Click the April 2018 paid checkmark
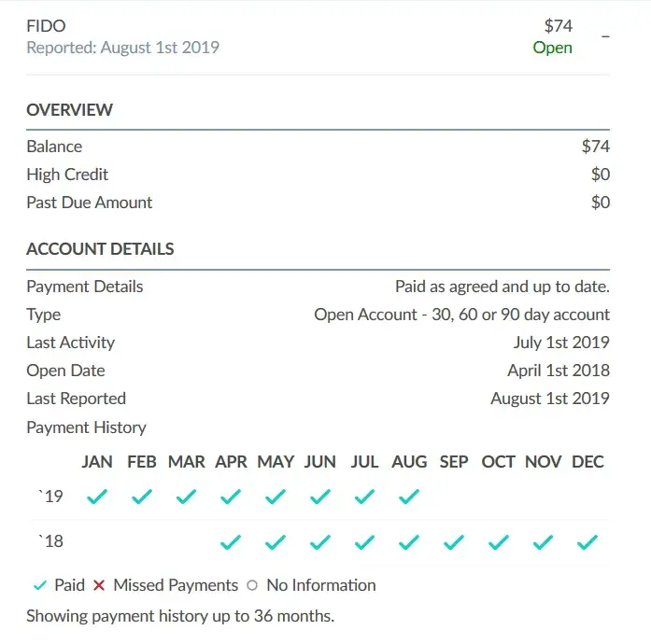This screenshot has height=644, width=651. coord(231,541)
